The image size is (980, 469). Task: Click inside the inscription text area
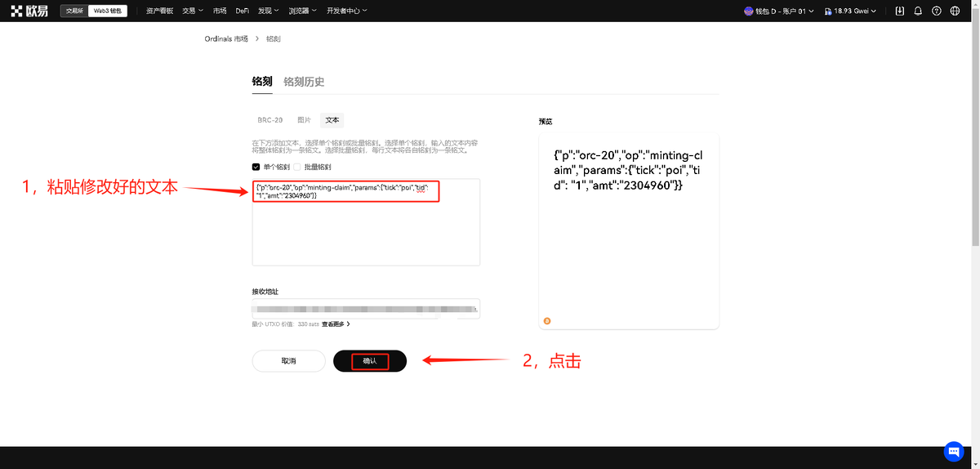click(x=366, y=221)
